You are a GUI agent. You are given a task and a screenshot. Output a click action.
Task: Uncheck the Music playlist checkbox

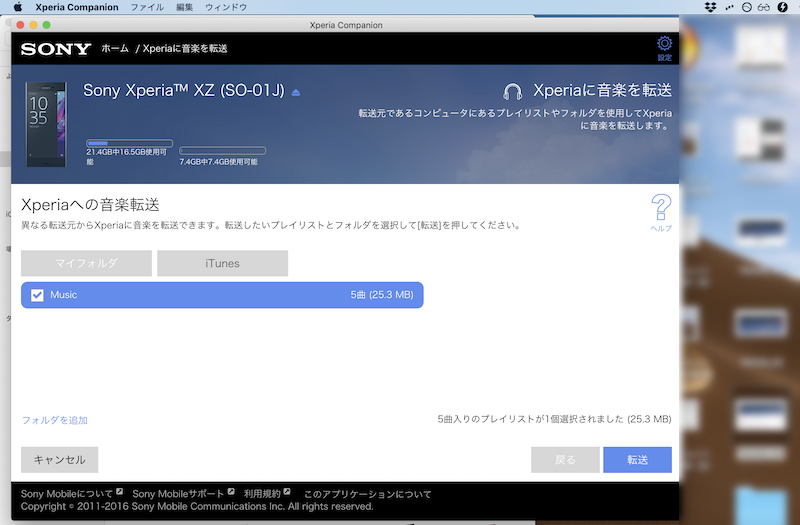point(37,295)
